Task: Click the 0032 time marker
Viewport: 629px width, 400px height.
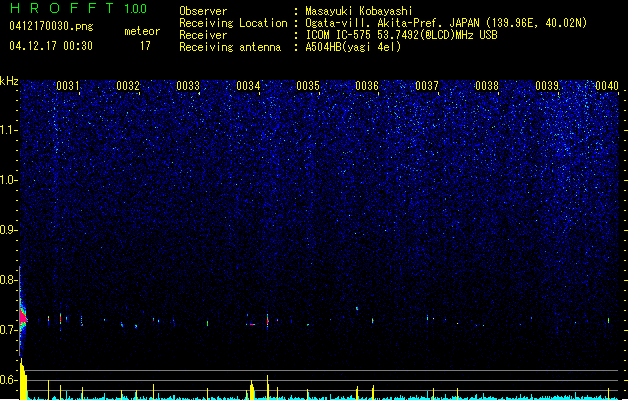Action: tap(128, 86)
